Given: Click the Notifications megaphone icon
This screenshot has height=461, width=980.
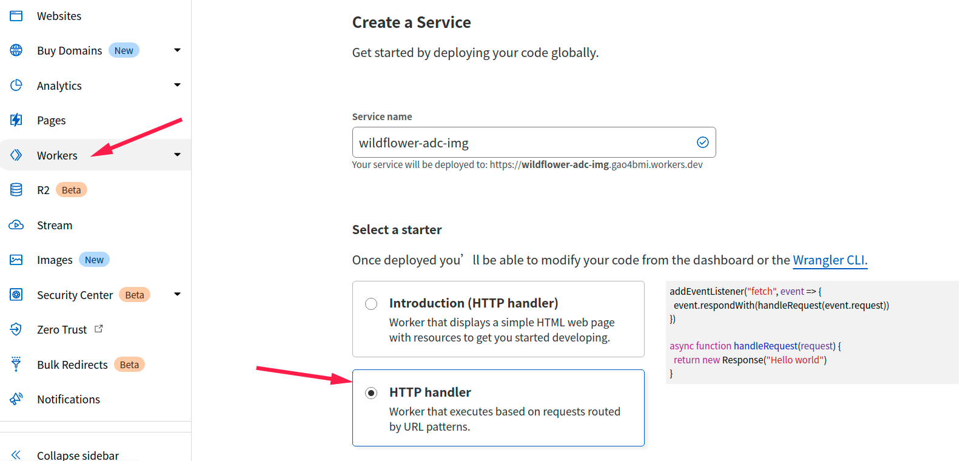Looking at the screenshot, I should [16, 399].
